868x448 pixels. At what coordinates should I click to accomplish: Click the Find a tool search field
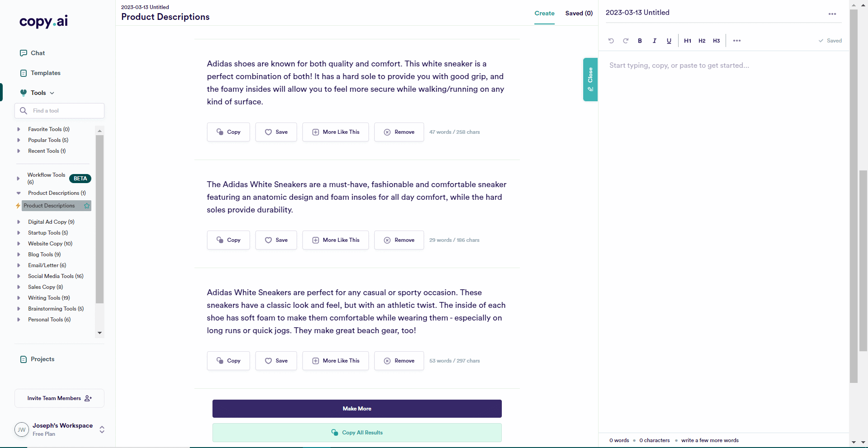click(x=59, y=111)
